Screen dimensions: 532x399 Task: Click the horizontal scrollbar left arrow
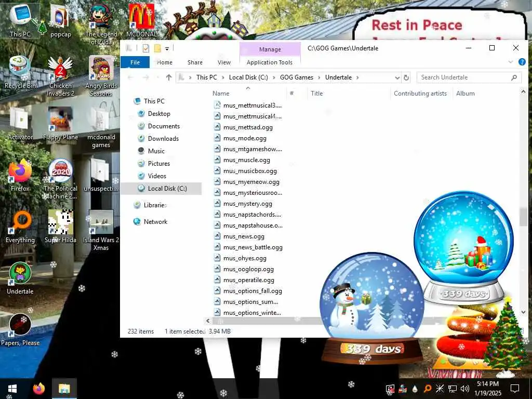point(208,321)
